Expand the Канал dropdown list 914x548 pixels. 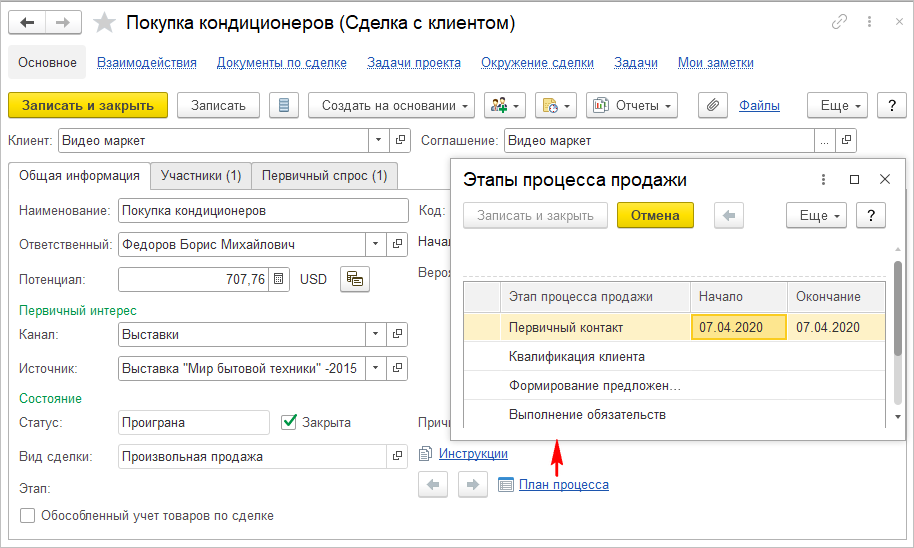376,334
